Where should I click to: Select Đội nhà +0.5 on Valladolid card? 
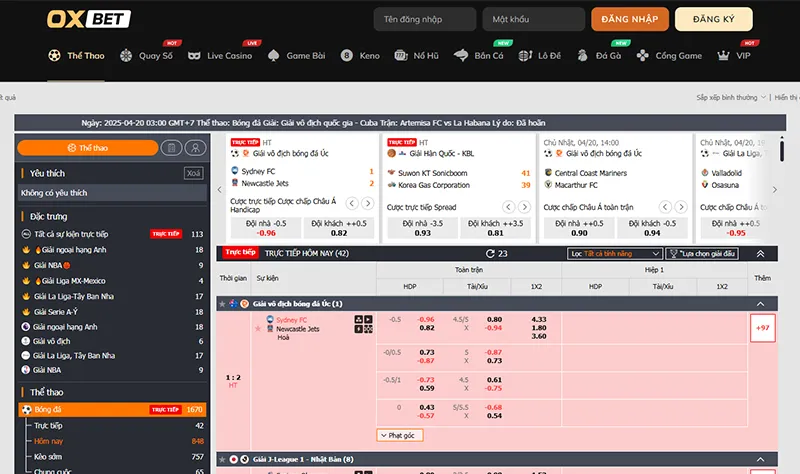tap(735, 228)
